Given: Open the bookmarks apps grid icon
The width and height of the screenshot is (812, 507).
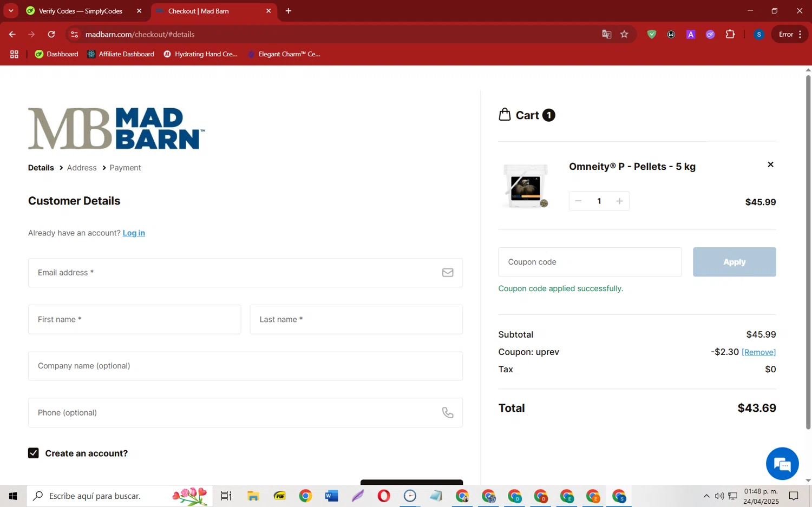Looking at the screenshot, I should [x=14, y=54].
